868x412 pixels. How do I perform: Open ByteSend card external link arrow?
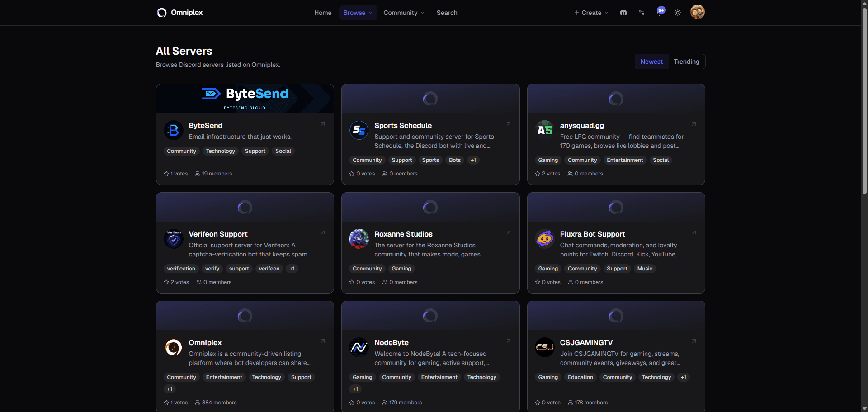click(323, 124)
